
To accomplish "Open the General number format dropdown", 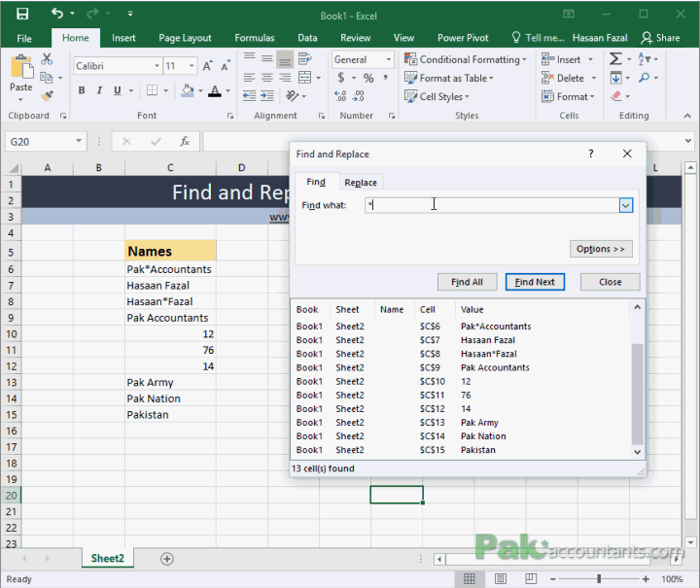I will pyautogui.click(x=388, y=59).
